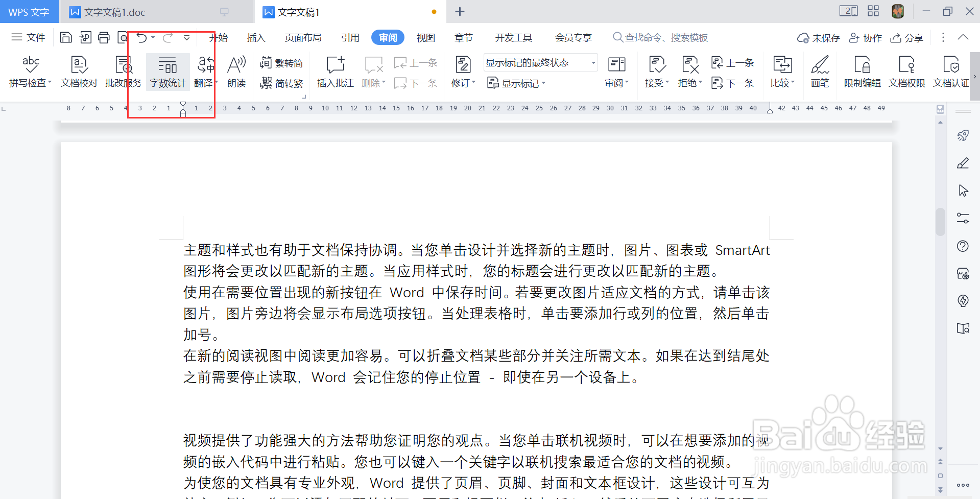展开显示标记的最终状态下拉框

pos(592,62)
